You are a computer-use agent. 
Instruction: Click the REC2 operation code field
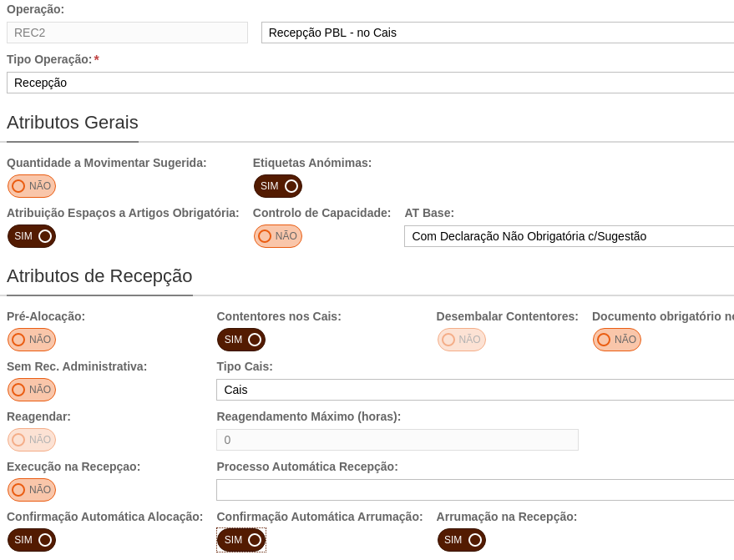(x=127, y=33)
